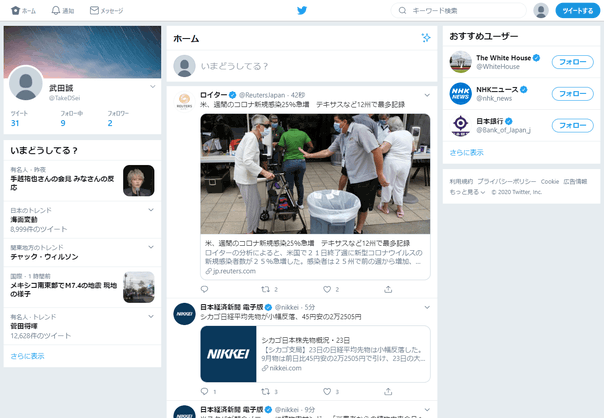604x418 pixels.
Task: Open account avatar menu in top bar
Action: click(541, 10)
